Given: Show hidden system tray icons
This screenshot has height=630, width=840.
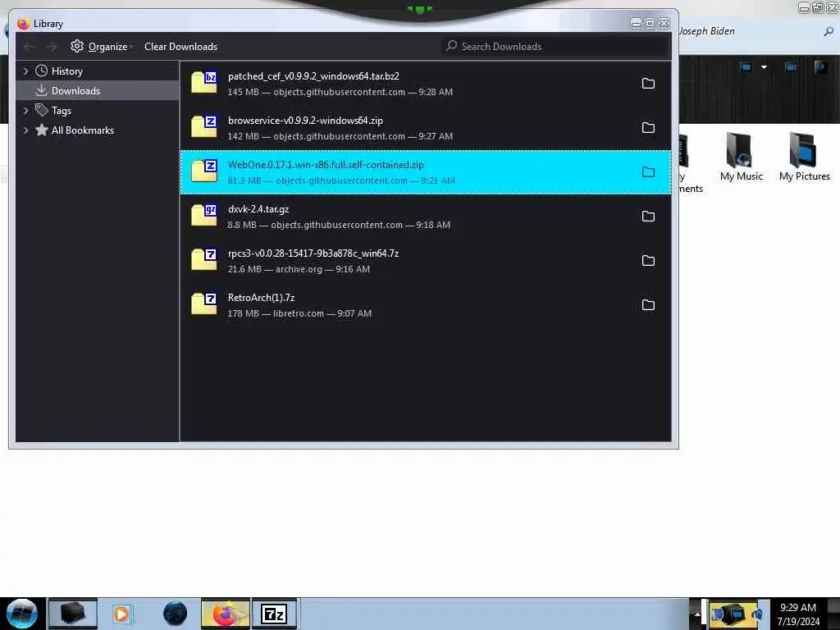Looking at the screenshot, I should coord(697,614).
